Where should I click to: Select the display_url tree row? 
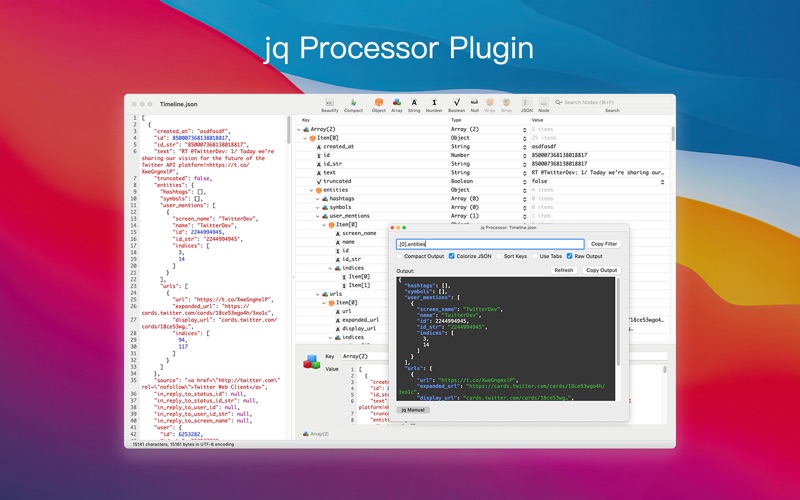click(359, 329)
